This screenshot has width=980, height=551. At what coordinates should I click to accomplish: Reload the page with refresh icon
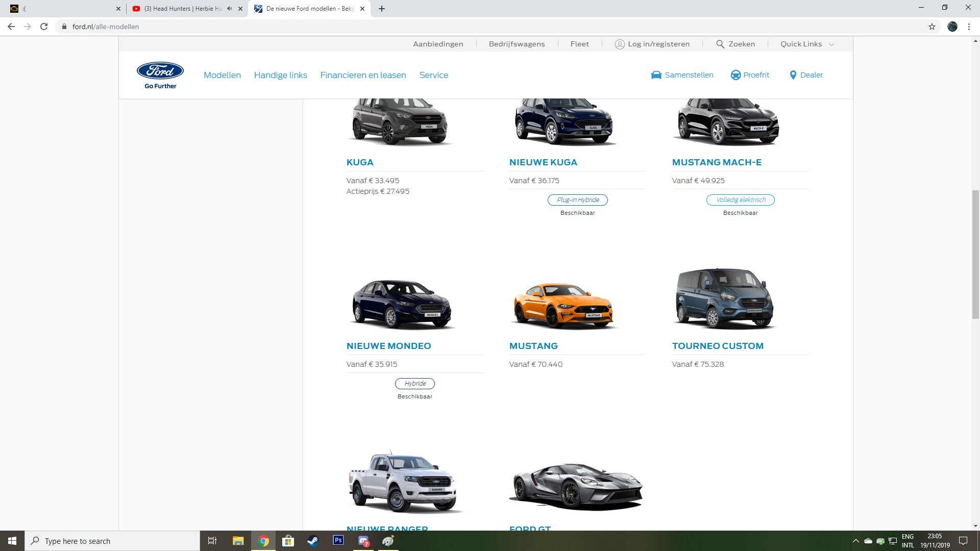[x=44, y=27]
